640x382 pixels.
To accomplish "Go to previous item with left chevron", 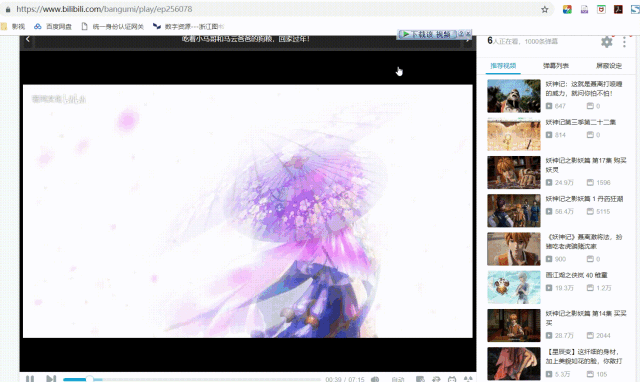I will [27, 39].
